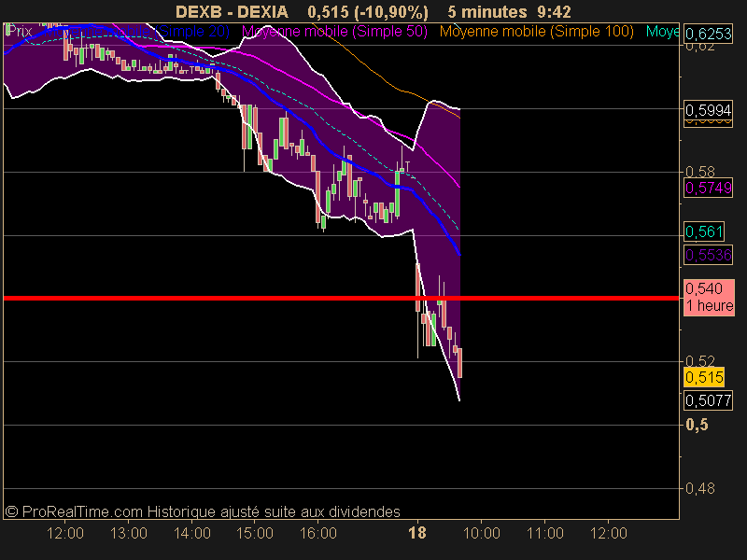Click the 0,5077 lower band label
The height and width of the screenshot is (560, 747).
click(x=708, y=401)
